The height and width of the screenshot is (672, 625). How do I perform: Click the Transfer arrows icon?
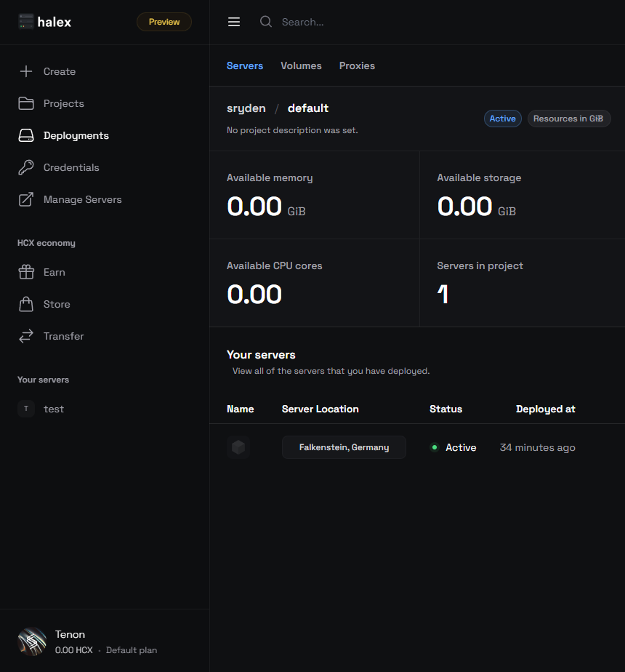tap(26, 336)
